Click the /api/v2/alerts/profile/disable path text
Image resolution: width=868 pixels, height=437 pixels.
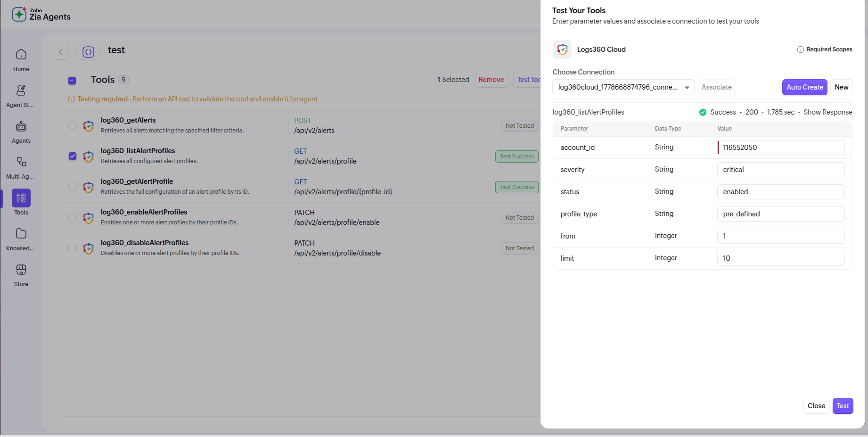[x=337, y=253]
